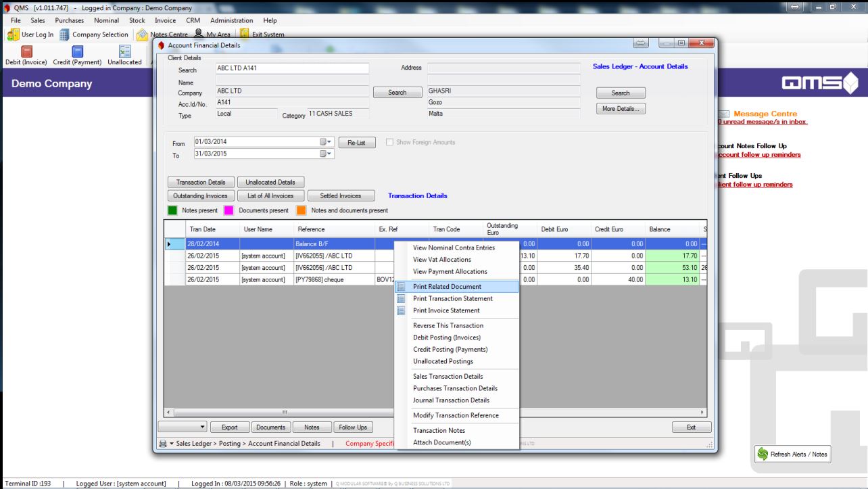Click the Settled Invoices button
The height and width of the screenshot is (489, 868).
point(341,196)
